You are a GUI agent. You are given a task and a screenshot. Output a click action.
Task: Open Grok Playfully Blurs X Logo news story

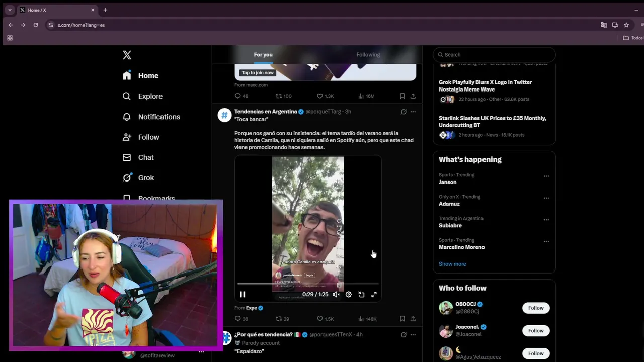(x=494, y=90)
